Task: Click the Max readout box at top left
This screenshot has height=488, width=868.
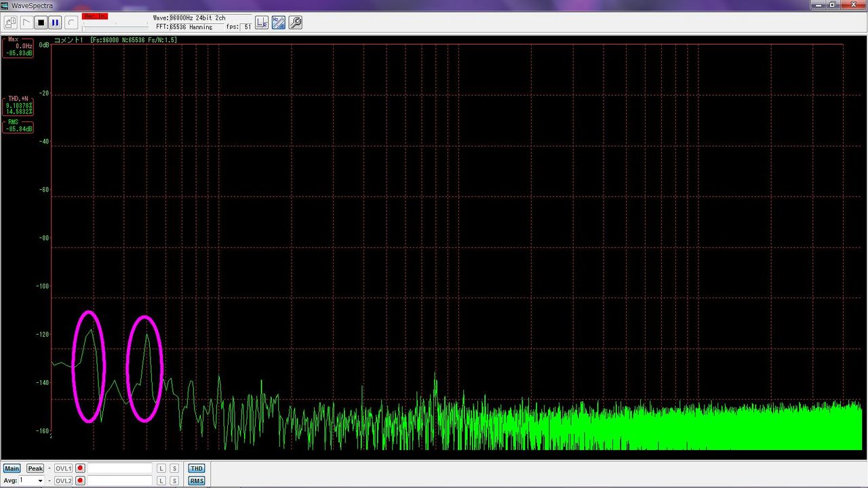Action: [x=18, y=47]
